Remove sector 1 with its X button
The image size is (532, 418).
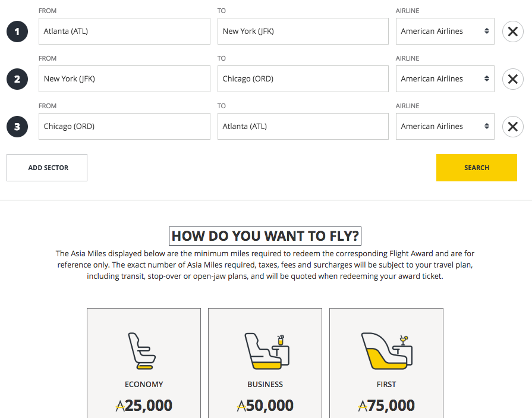[x=512, y=32]
